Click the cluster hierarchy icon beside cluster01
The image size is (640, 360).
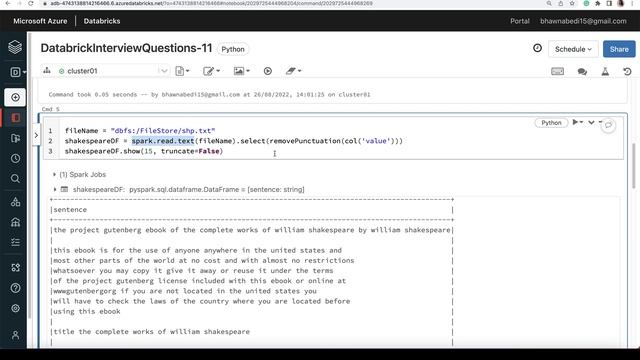[47, 71]
